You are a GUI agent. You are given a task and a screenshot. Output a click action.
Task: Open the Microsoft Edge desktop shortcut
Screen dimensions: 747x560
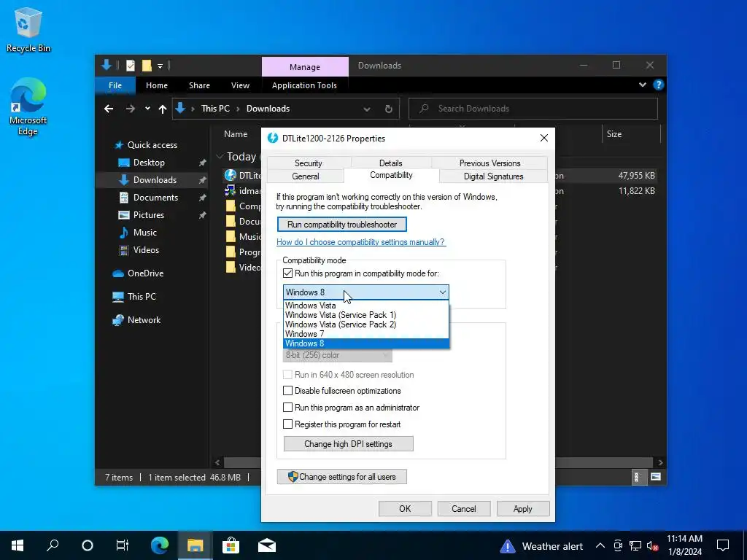click(28, 106)
